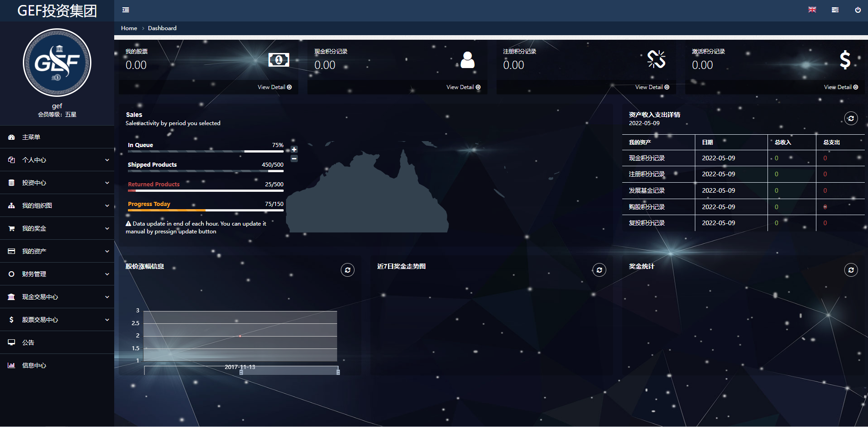
Task: Click the map zoom-out minus button
Action: pos(294,158)
